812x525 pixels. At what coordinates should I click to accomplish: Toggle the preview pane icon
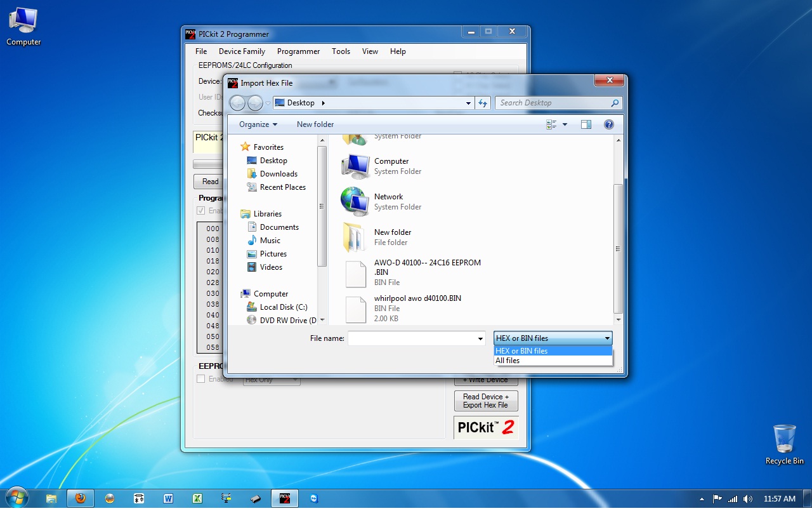[586, 124]
